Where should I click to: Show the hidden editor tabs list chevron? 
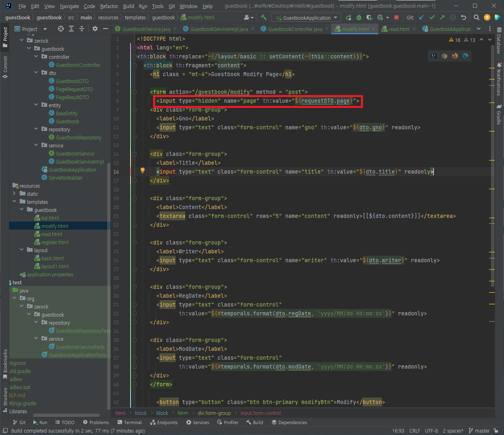click(x=479, y=29)
